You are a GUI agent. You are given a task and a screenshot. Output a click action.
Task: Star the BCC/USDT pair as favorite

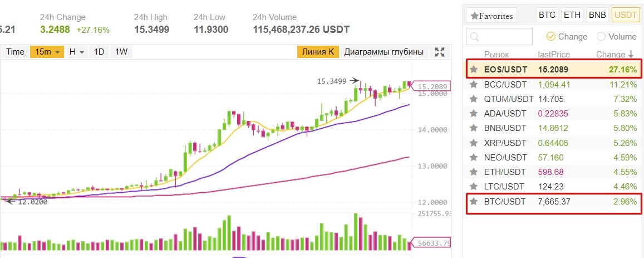point(474,85)
